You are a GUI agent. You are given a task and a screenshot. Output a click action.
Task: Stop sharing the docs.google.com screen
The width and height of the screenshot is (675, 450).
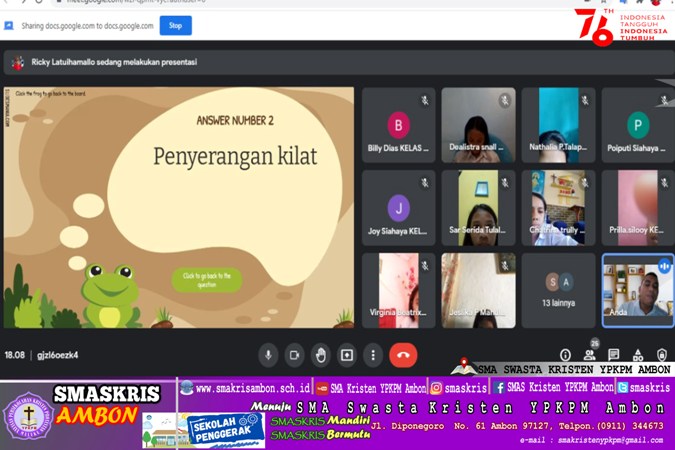click(x=175, y=25)
